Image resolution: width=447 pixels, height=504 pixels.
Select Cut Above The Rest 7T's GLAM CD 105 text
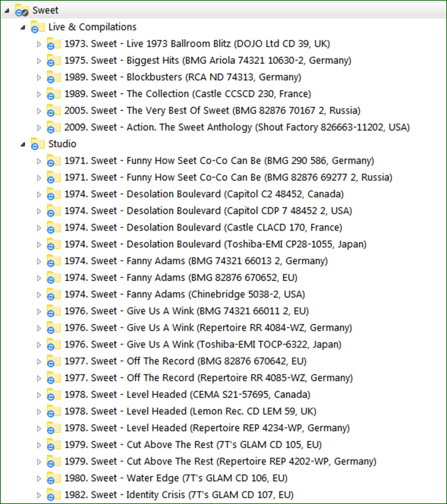193,445
